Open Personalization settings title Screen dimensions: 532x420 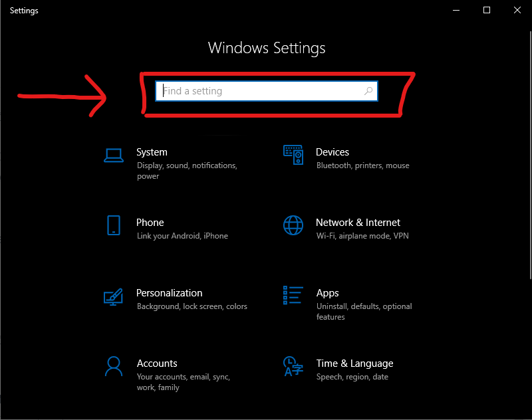click(170, 293)
